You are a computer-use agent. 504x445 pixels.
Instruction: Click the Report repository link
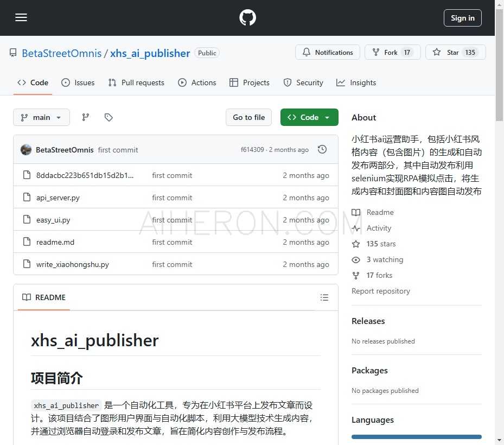(380, 291)
